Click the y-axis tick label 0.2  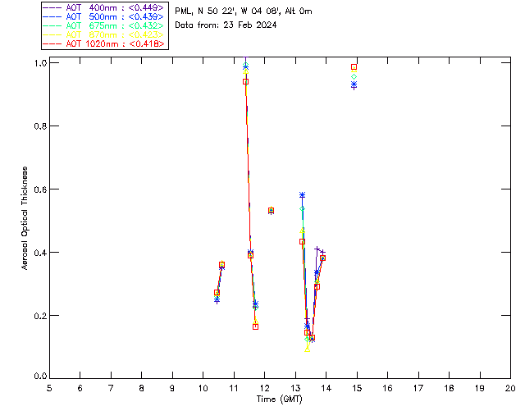click(x=40, y=316)
